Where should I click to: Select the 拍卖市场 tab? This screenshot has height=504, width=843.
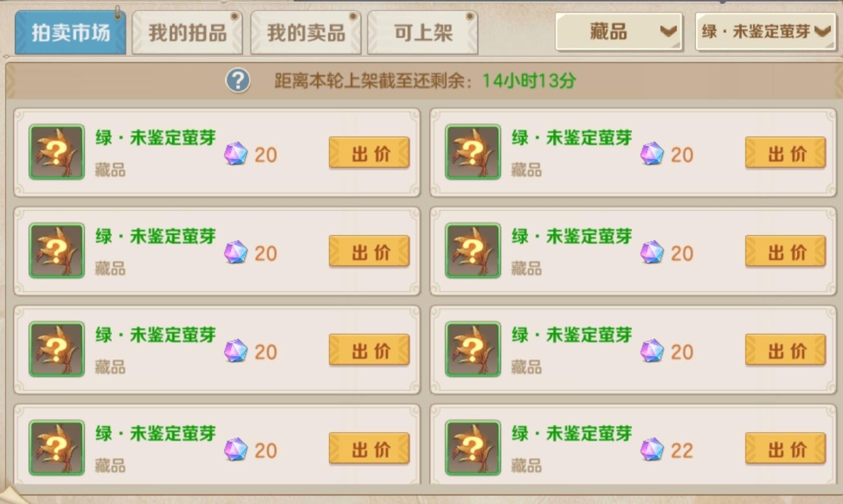70,33
